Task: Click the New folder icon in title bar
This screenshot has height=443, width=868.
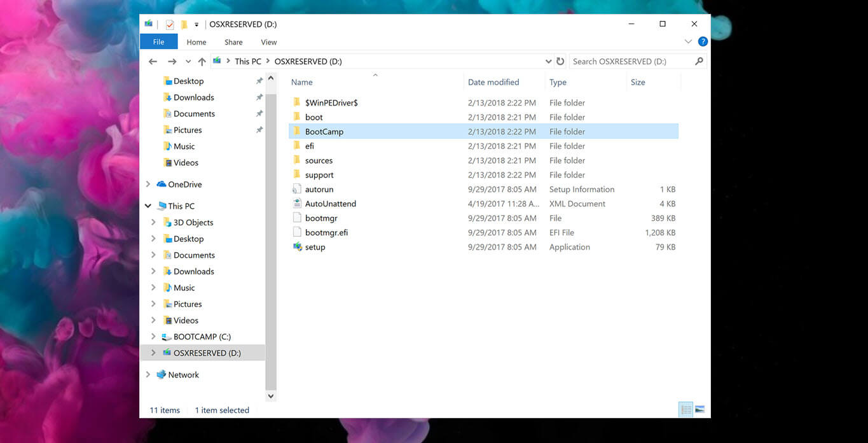Action: pos(184,24)
